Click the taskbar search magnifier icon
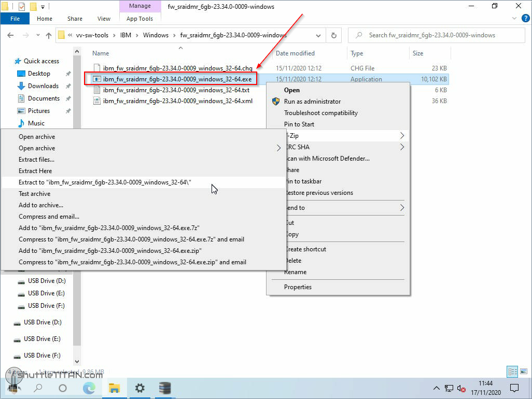 coord(38,388)
